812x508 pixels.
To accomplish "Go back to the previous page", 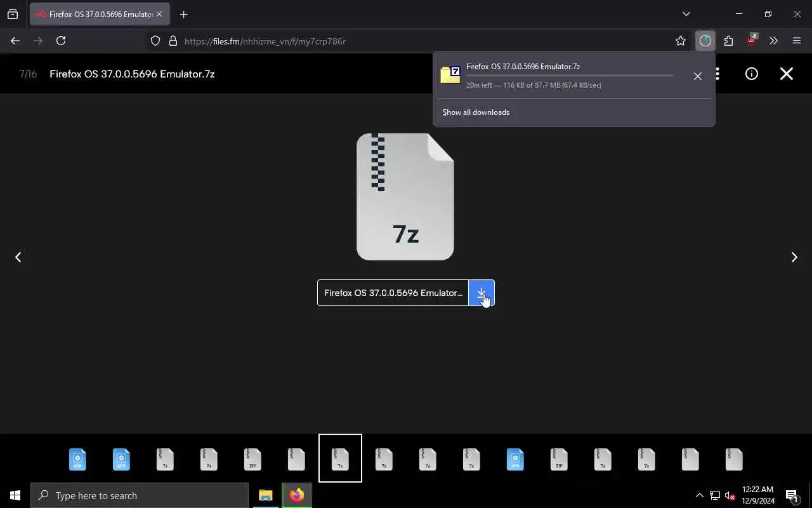I will click(x=15, y=41).
